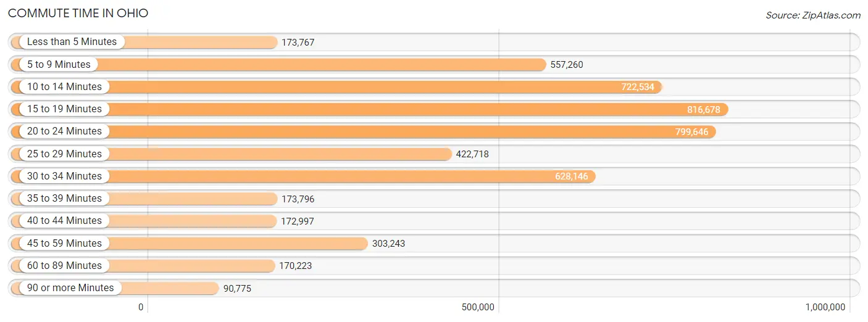Click the "40 to 44 Minutes" label
This screenshot has height=322, width=868.
pyautogui.click(x=64, y=221)
